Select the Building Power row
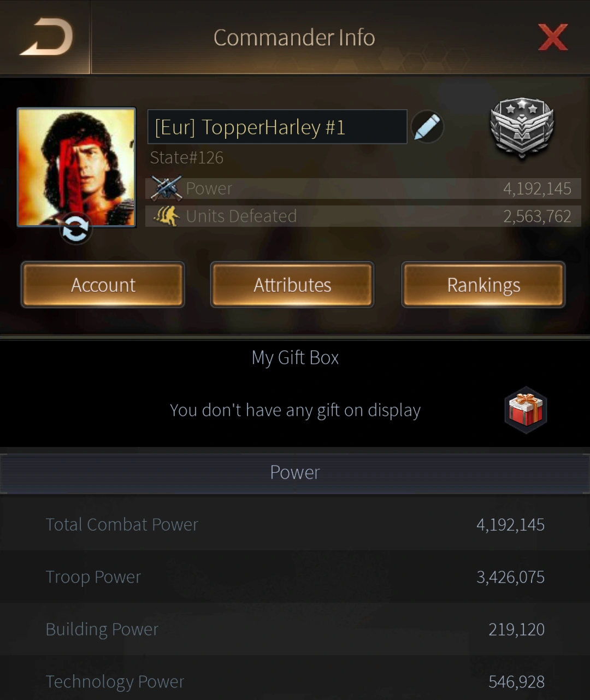The width and height of the screenshot is (590, 700). pos(295,630)
